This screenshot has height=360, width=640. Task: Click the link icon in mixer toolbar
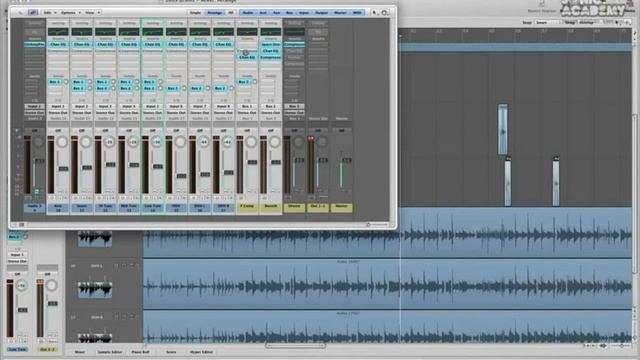tap(33, 13)
